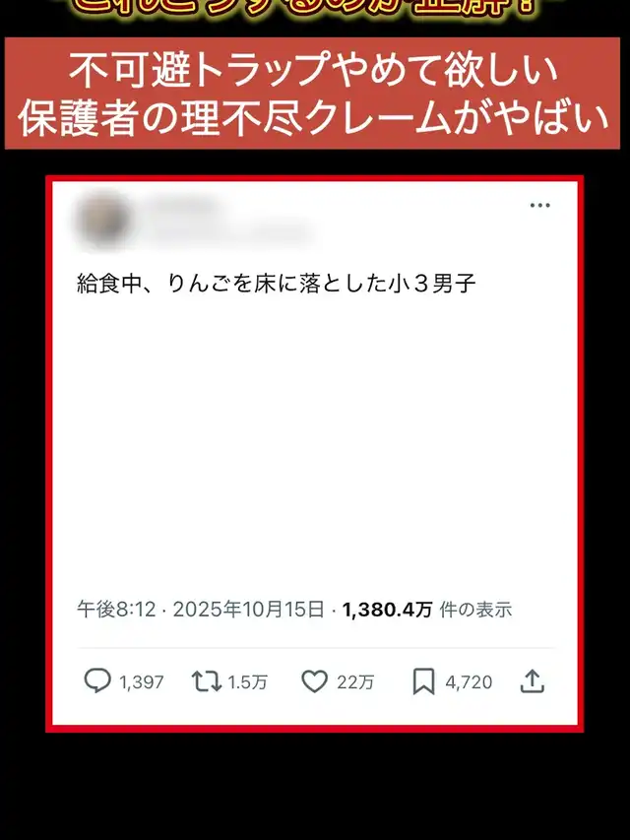Click the 2025年10月15日 date

pos(249,610)
